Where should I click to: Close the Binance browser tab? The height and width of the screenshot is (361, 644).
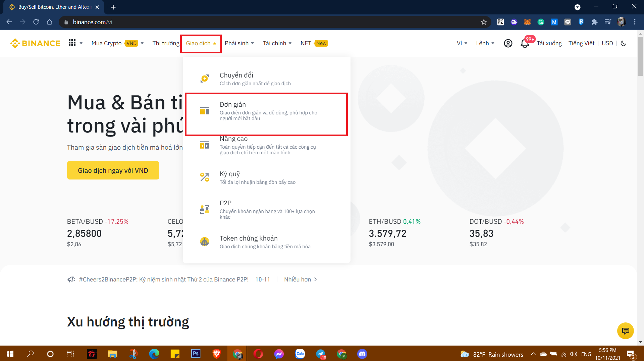pos(97,7)
